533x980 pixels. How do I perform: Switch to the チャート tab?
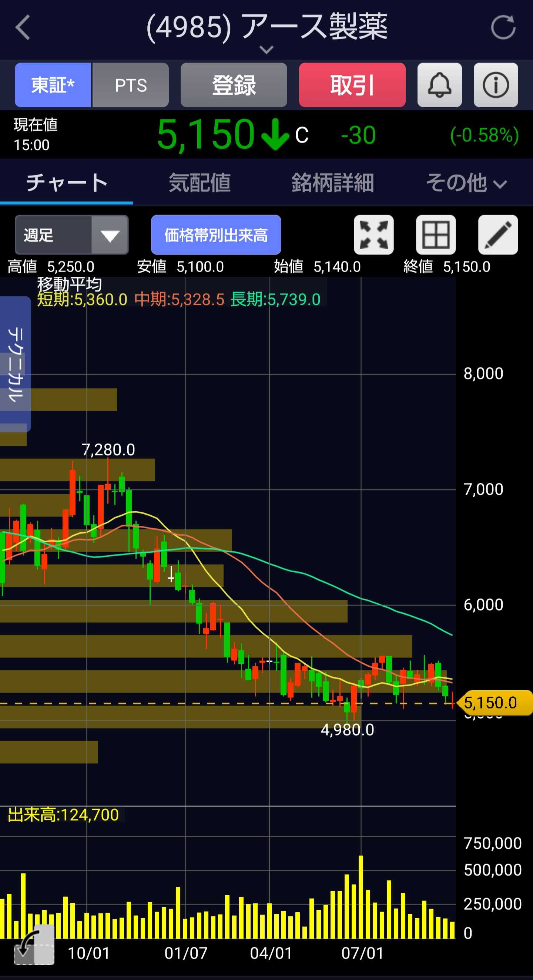(67, 183)
